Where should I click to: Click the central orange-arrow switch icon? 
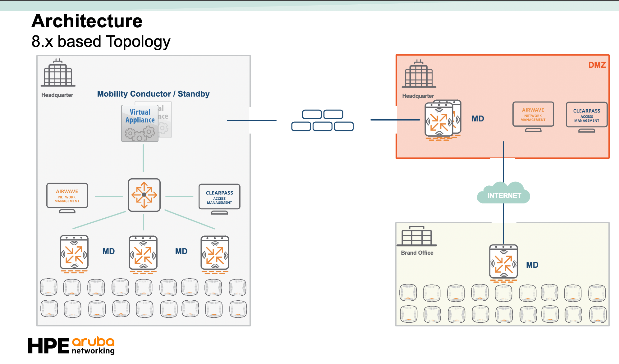click(144, 195)
